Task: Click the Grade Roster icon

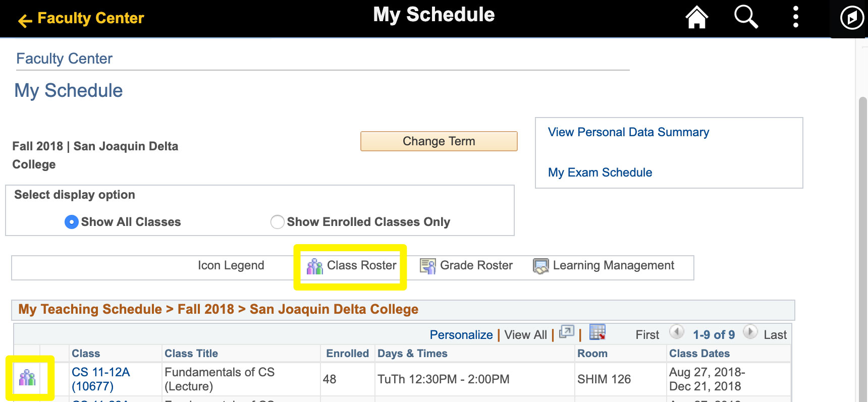Action: (x=428, y=266)
